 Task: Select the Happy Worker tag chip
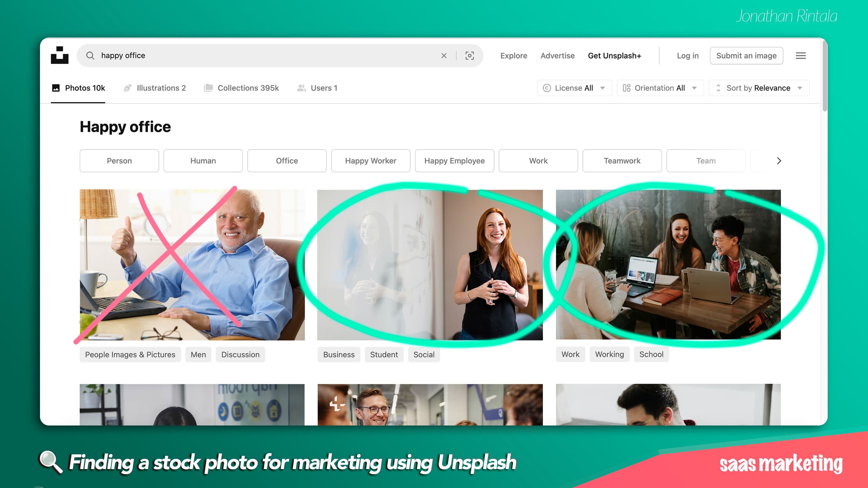[x=370, y=161]
